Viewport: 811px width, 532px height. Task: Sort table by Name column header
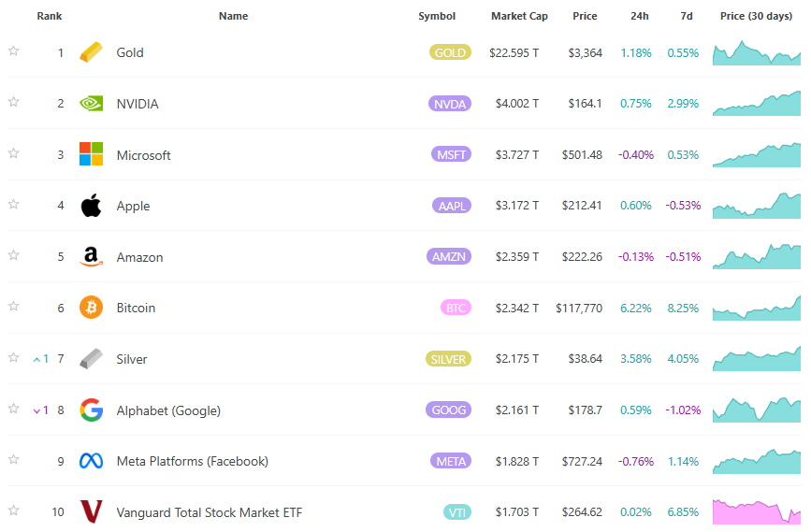233,16
